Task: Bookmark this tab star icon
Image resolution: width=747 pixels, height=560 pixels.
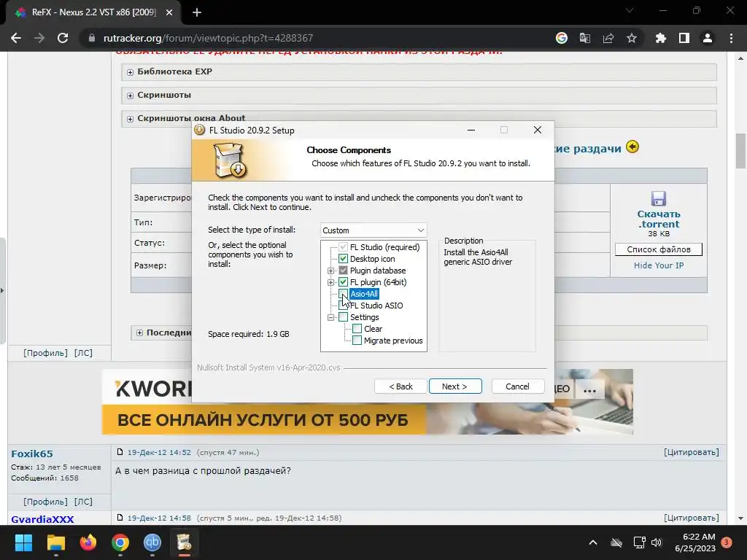Action: point(632,38)
